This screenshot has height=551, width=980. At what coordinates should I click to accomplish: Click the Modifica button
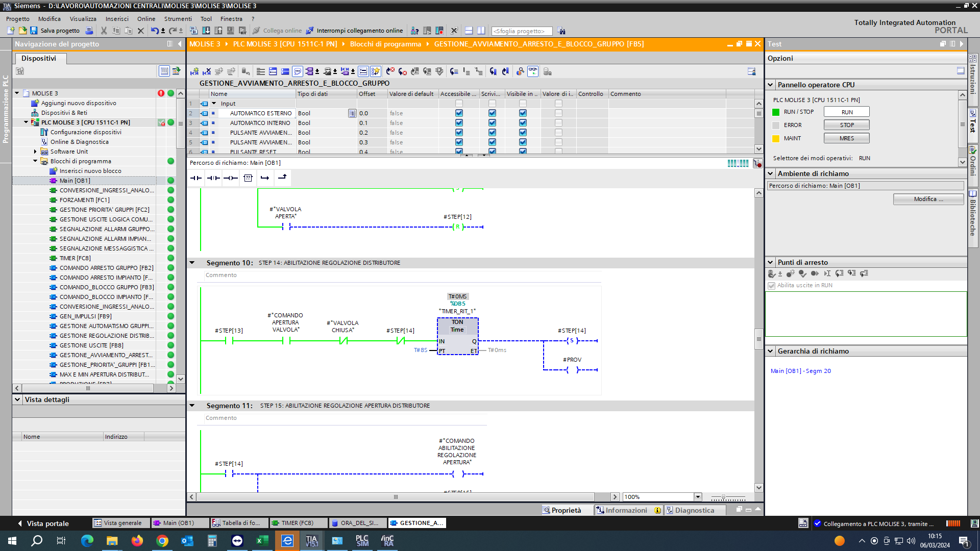tap(928, 199)
